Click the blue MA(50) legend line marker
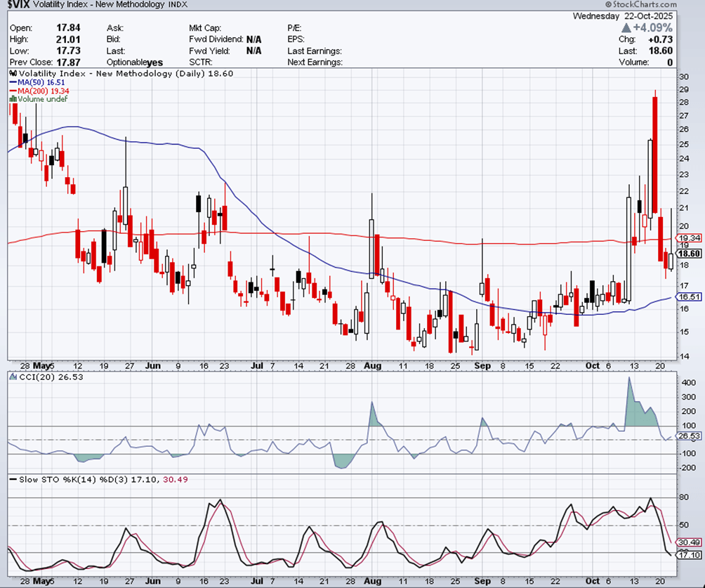This screenshot has height=588, width=705. click(x=13, y=82)
